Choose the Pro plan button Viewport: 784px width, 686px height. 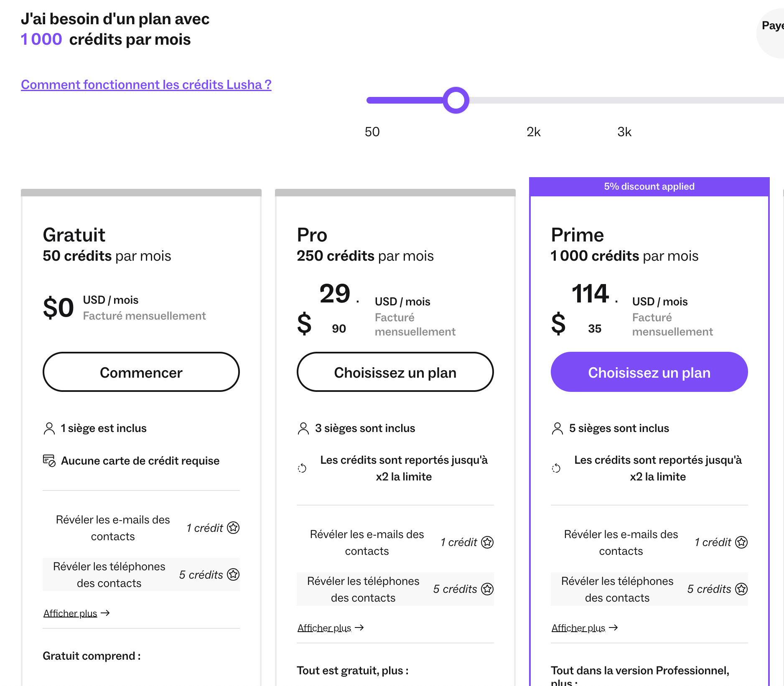tap(395, 372)
